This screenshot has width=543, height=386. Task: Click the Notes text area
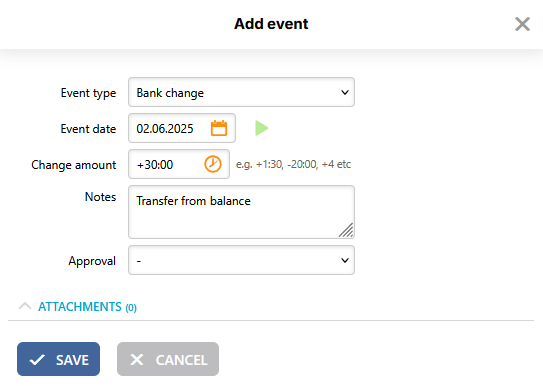click(241, 212)
